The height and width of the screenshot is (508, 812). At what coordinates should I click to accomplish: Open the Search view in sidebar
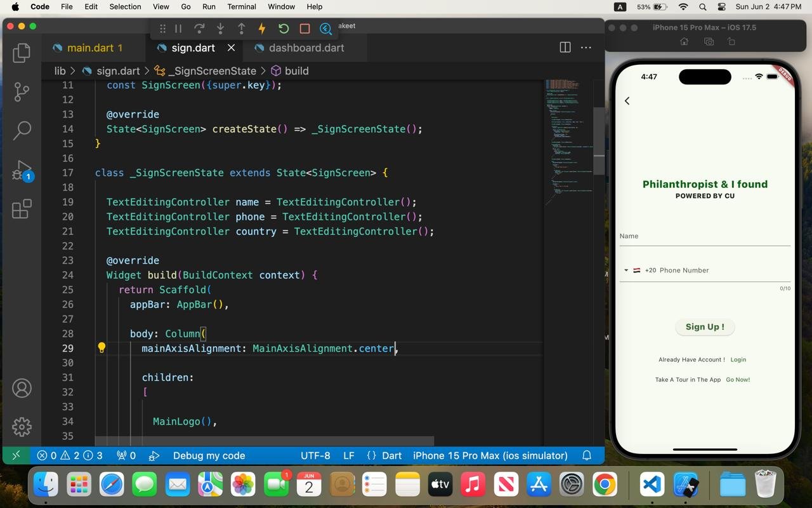tap(22, 130)
